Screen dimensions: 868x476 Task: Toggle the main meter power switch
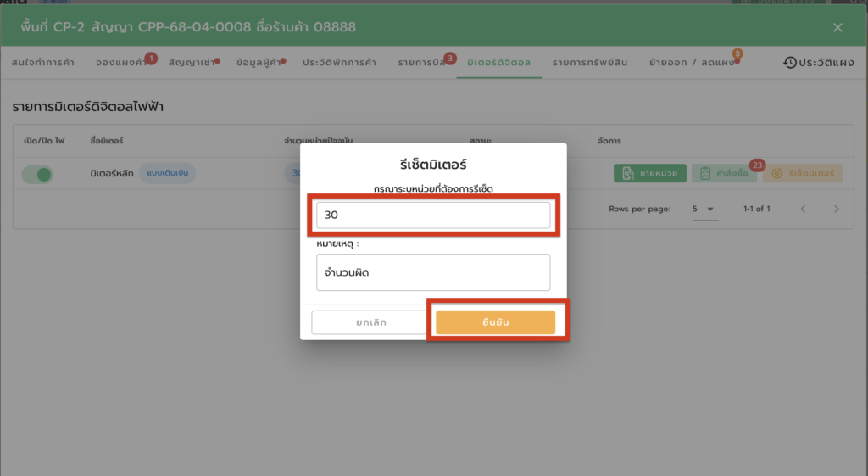38,174
